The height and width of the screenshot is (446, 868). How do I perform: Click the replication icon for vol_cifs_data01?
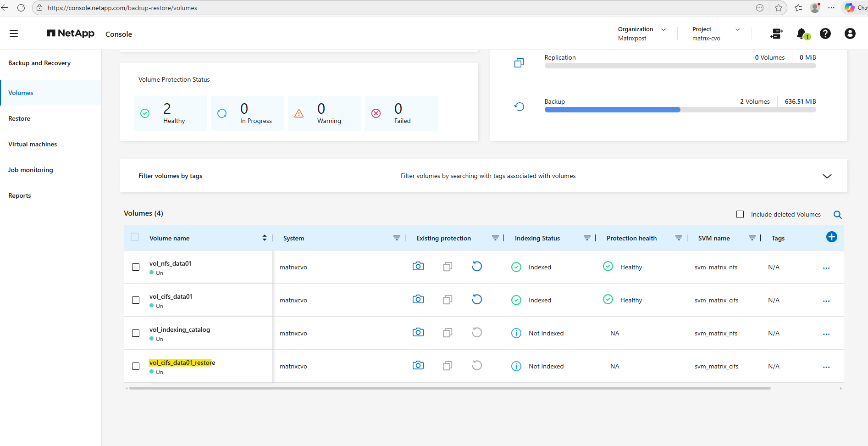coord(448,300)
